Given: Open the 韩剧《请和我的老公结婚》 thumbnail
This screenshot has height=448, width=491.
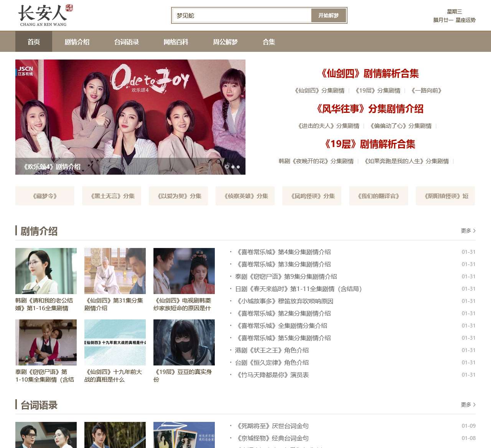Looking at the screenshot, I should point(46,271).
